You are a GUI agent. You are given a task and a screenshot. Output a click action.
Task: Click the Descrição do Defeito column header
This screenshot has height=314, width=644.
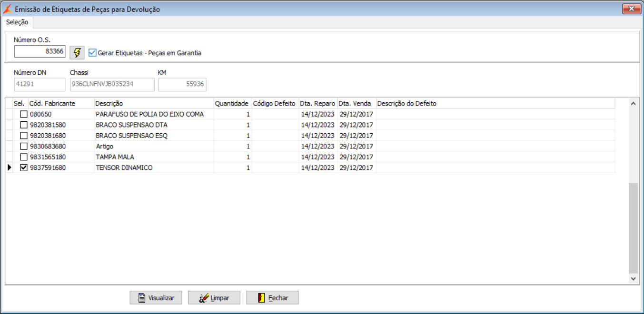(x=495, y=103)
